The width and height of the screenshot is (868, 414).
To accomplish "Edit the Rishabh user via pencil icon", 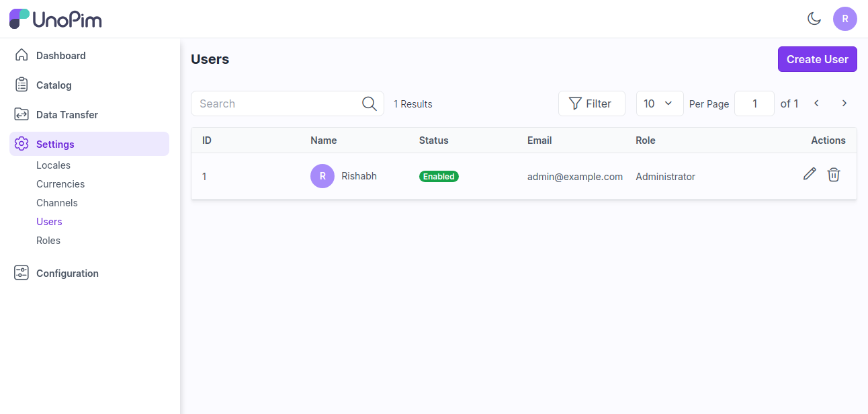I will click(x=809, y=174).
